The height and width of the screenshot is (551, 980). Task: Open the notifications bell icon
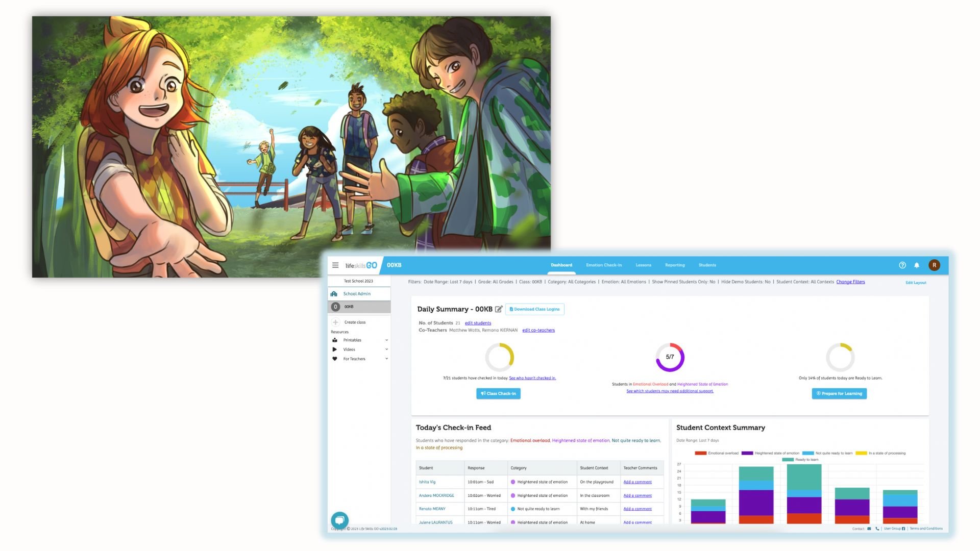[917, 265]
